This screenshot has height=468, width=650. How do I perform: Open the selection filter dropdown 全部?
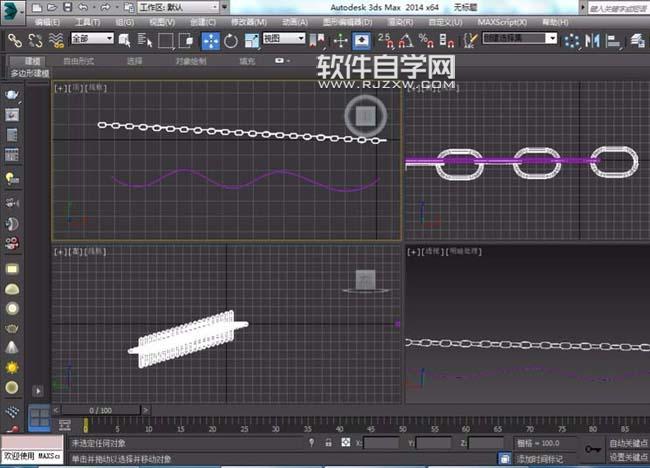pyautogui.click(x=92, y=39)
